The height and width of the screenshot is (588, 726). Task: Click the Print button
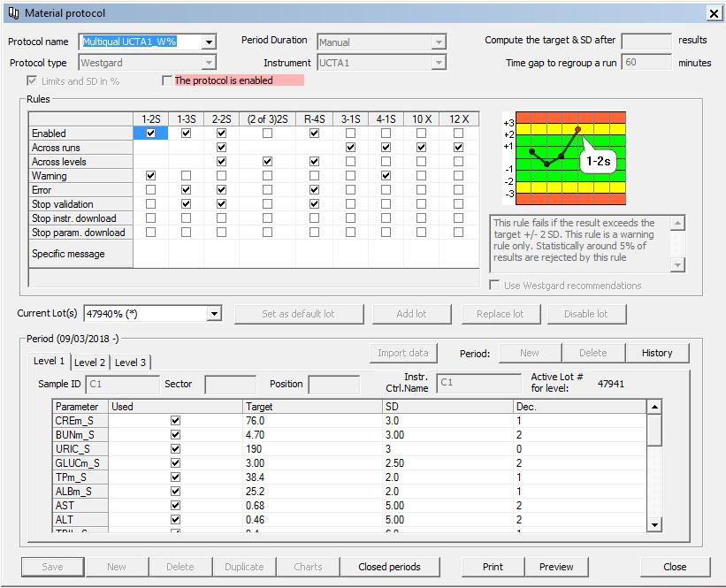(x=493, y=567)
